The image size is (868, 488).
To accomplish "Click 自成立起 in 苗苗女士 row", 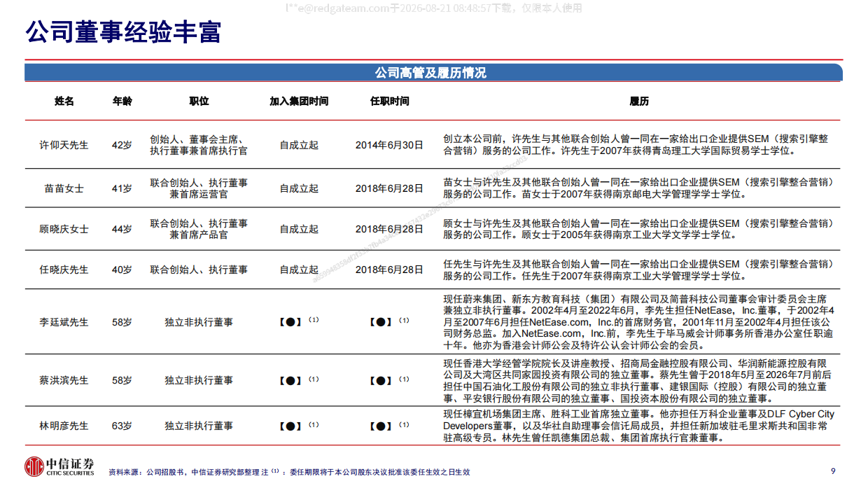I will point(299,188).
